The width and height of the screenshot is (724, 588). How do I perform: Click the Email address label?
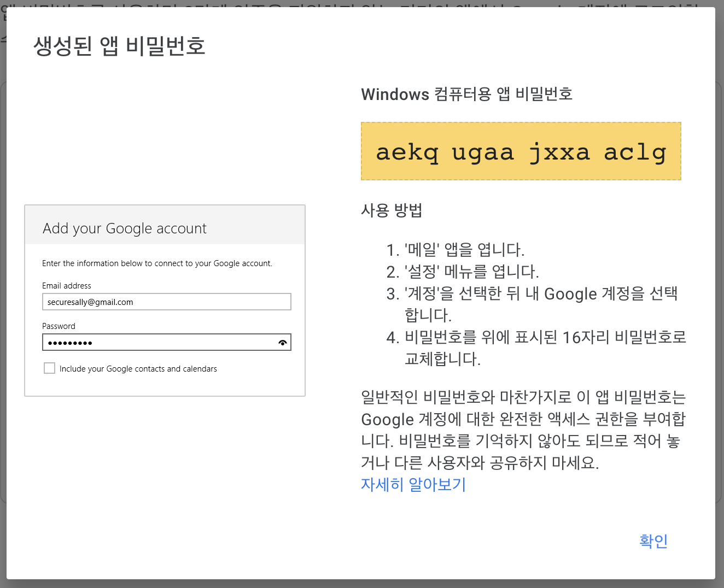pos(67,286)
